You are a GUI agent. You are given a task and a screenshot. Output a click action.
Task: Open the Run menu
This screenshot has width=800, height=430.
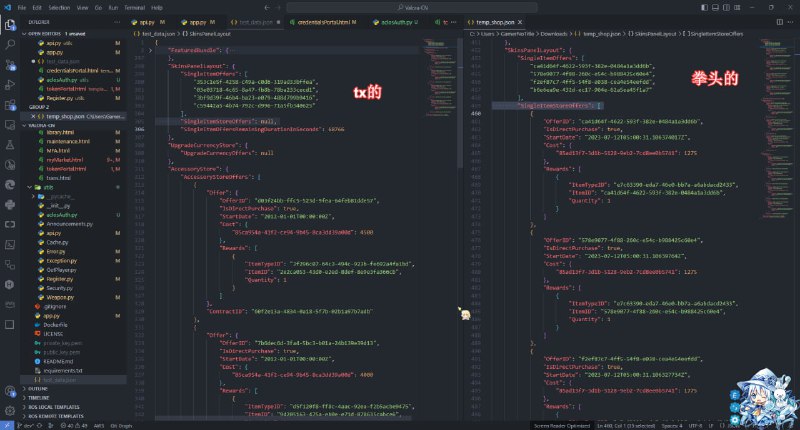pyautogui.click(x=113, y=8)
